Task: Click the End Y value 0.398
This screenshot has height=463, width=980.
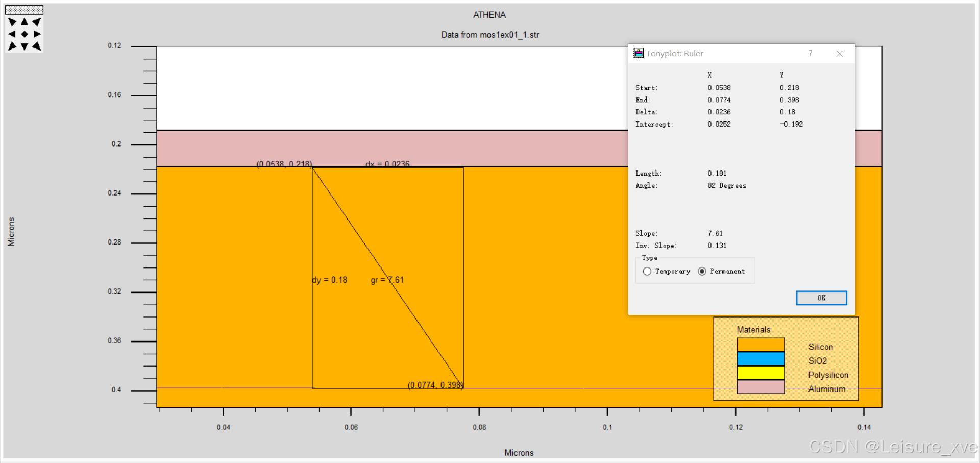Action: pos(789,100)
